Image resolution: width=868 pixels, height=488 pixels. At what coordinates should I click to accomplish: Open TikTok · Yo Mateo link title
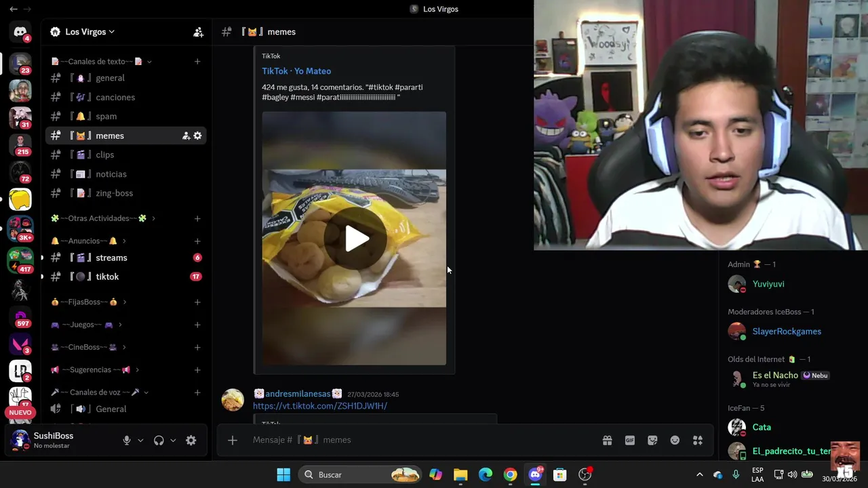(x=296, y=71)
